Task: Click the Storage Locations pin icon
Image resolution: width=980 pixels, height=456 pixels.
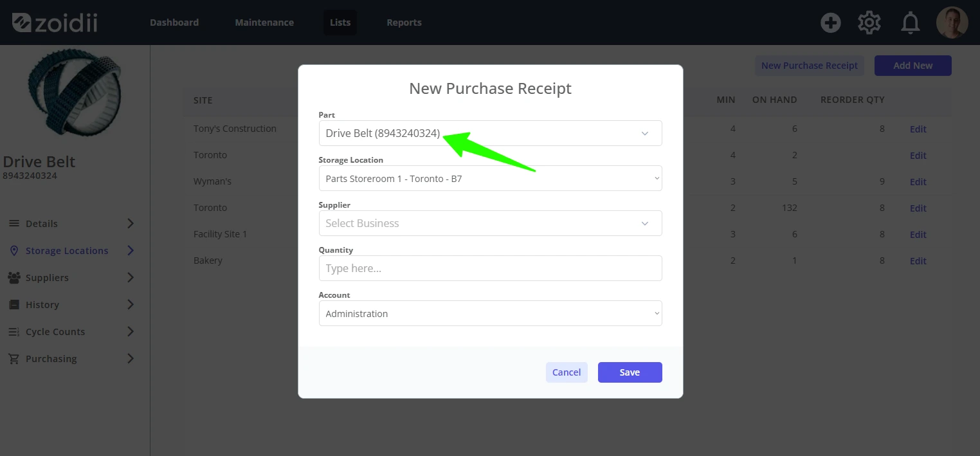Action: coord(14,251)
